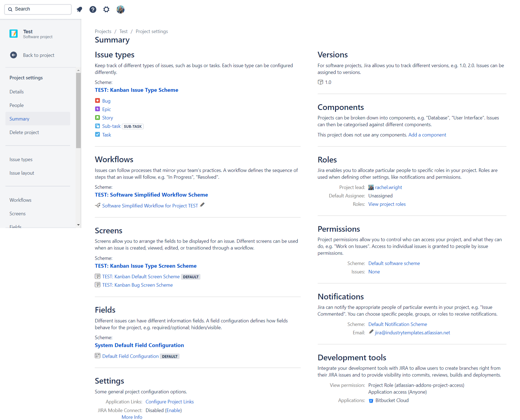520x420 pixels.
Task: Click Test breadcrumb link
Action: pos(123,31)
